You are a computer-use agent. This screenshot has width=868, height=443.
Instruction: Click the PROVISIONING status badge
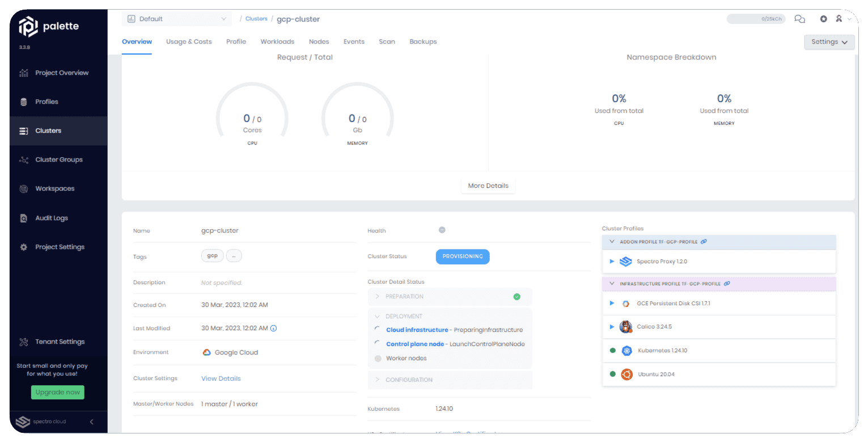pos(462,256)
